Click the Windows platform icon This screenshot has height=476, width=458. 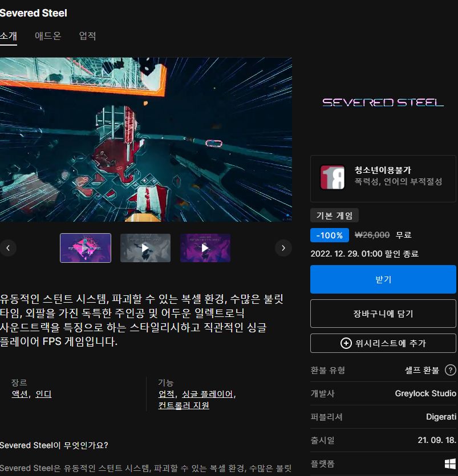coord(450,464)
